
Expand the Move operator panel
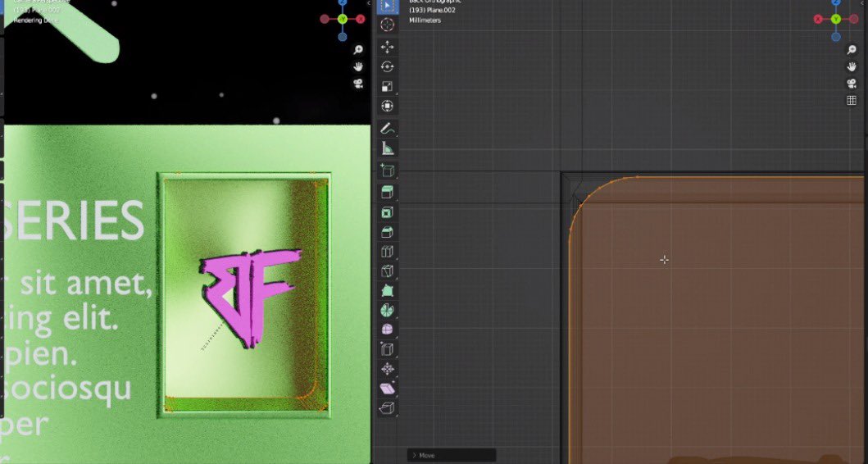click(451, 455)
